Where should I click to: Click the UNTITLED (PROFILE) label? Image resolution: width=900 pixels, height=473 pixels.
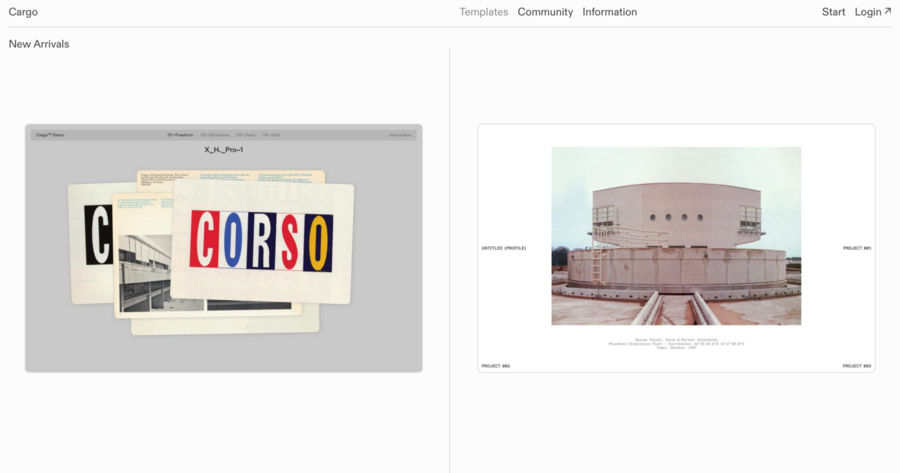click(x=503, y=247)
